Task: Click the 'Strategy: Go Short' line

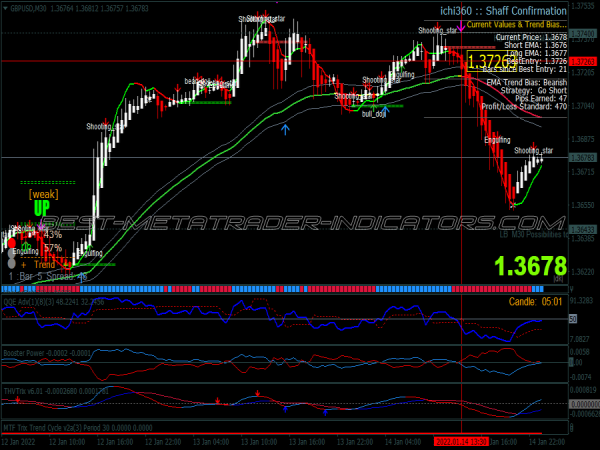Action: pos(534,90)
